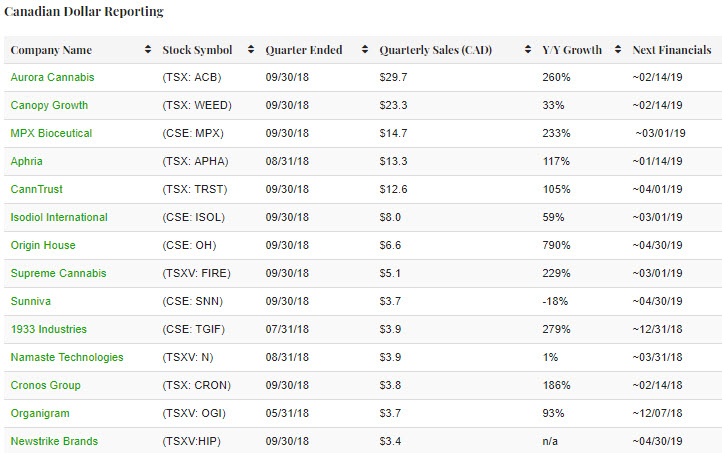722x453 pixels.
Task: Sort by Quarterly Sales (CAD) arrows
Action: click(x=527, y=50)
